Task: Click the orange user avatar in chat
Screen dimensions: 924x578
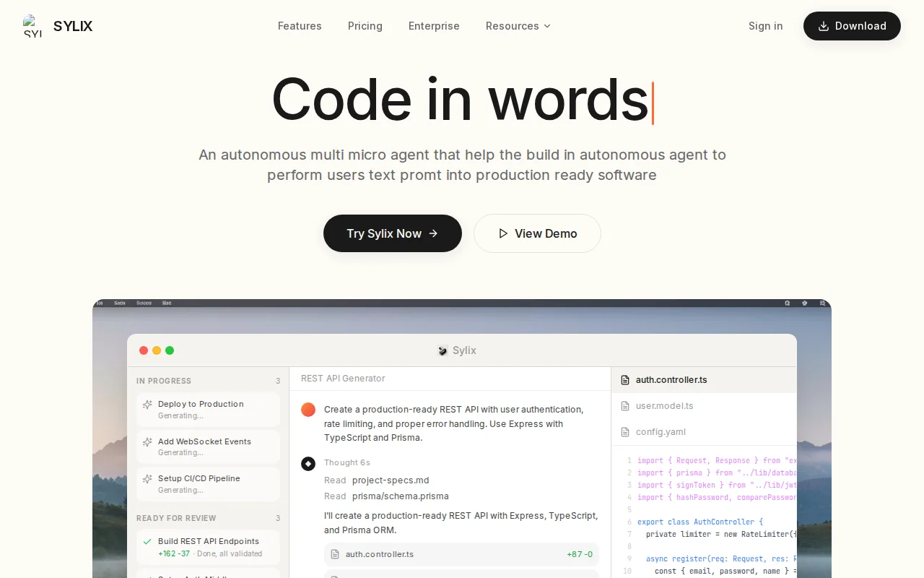Action: [x=308, y=410]
